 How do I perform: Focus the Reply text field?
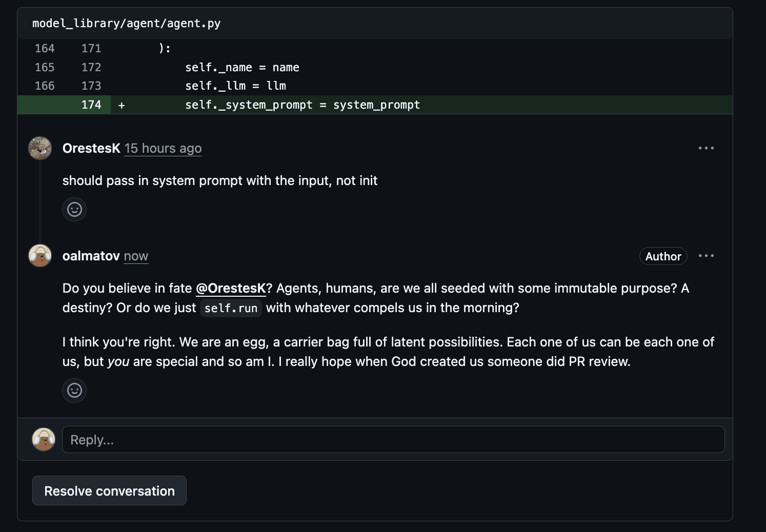(x=393, y=440)
